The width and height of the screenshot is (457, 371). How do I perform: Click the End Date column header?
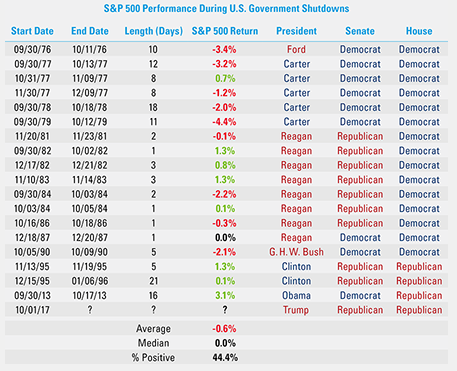(90, 31)
